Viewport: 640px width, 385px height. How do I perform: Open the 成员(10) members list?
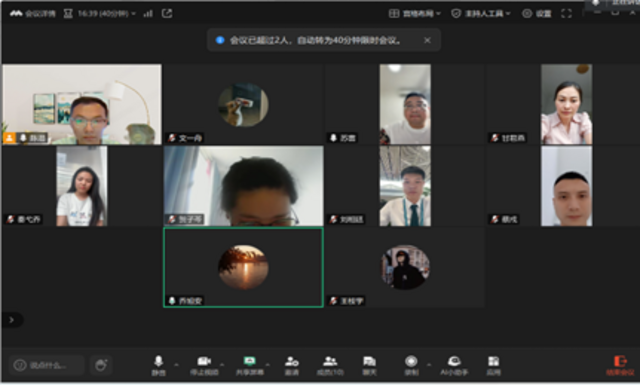click(x=330, y=365)
